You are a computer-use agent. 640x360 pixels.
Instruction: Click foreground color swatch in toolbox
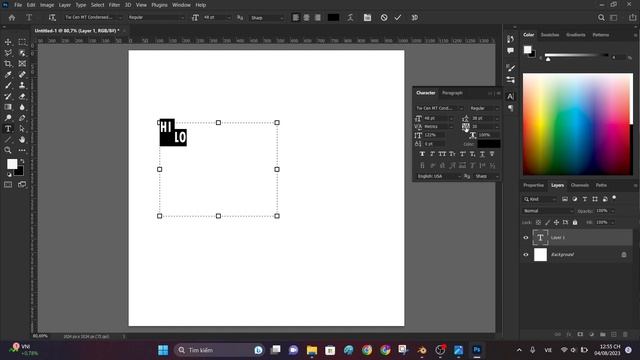12,164
